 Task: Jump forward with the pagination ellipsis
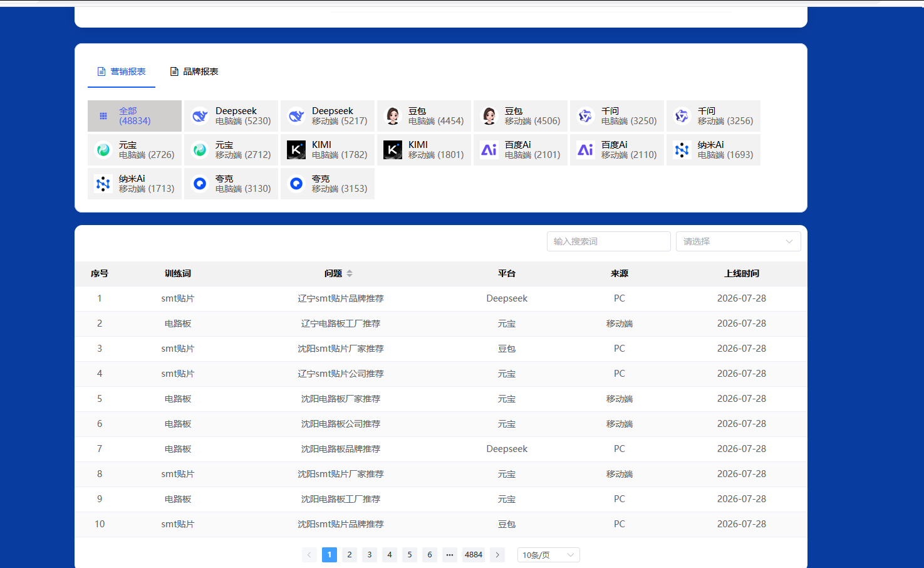450,555
